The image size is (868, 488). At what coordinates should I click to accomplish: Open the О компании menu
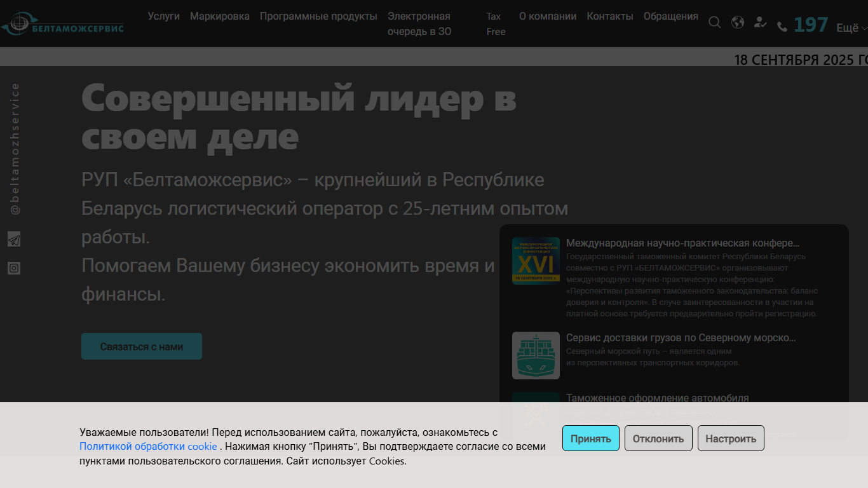coord(548,17)
